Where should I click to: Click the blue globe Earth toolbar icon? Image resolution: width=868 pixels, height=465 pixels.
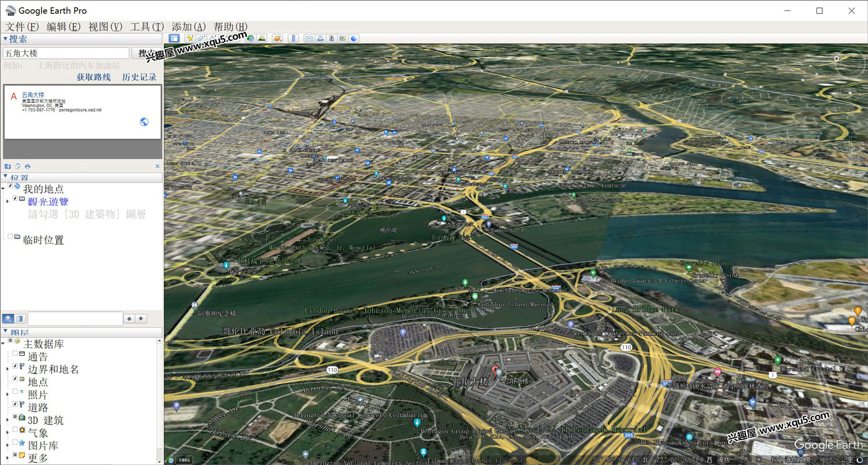pos(354,38)
